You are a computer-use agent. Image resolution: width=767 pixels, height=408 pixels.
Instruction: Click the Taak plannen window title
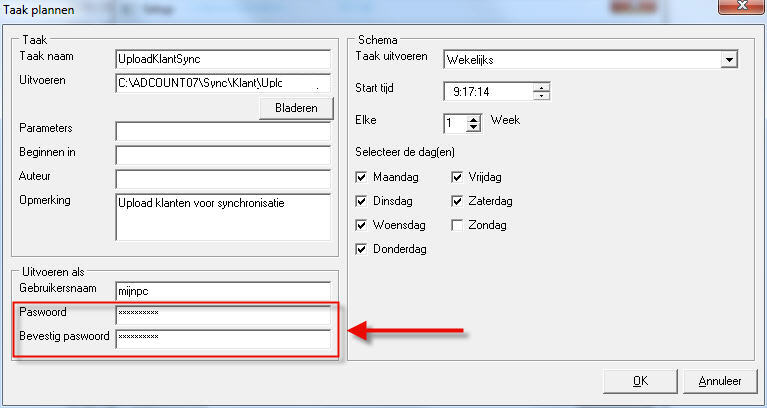pos(39,9)
